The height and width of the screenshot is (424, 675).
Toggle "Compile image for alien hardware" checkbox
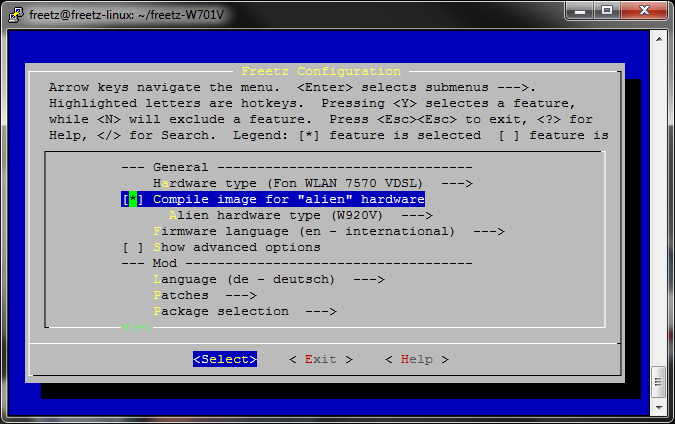(130, 199)
